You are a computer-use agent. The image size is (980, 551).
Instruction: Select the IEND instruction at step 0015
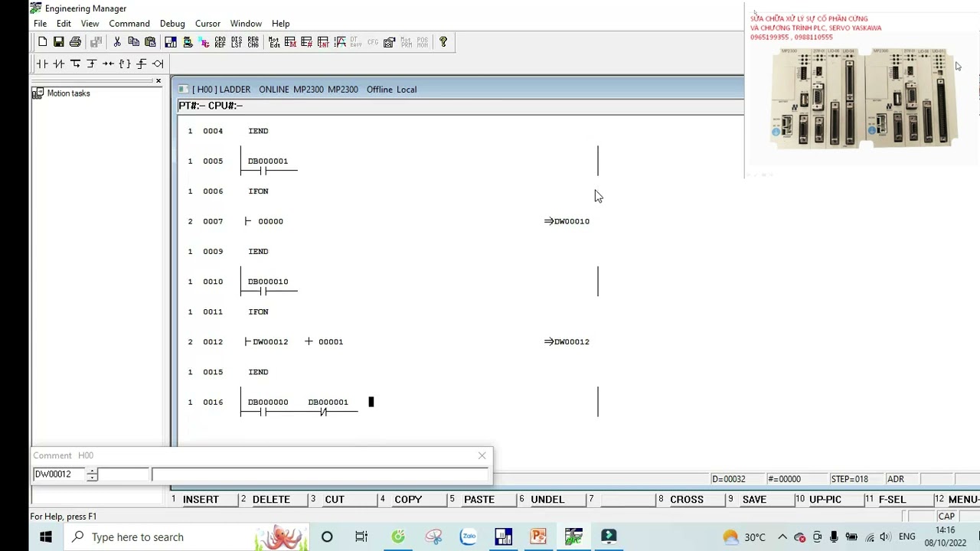258,372
